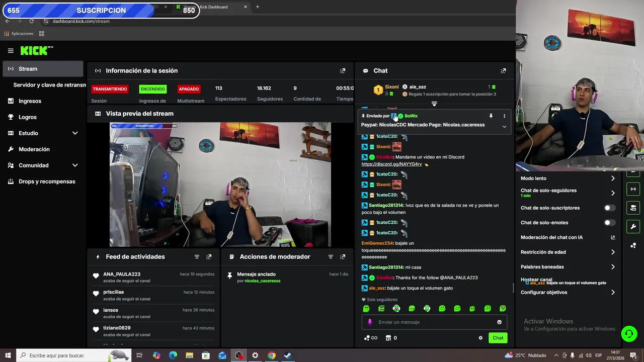
Task: Open Moderación del chat con IA
Action: 568,237
